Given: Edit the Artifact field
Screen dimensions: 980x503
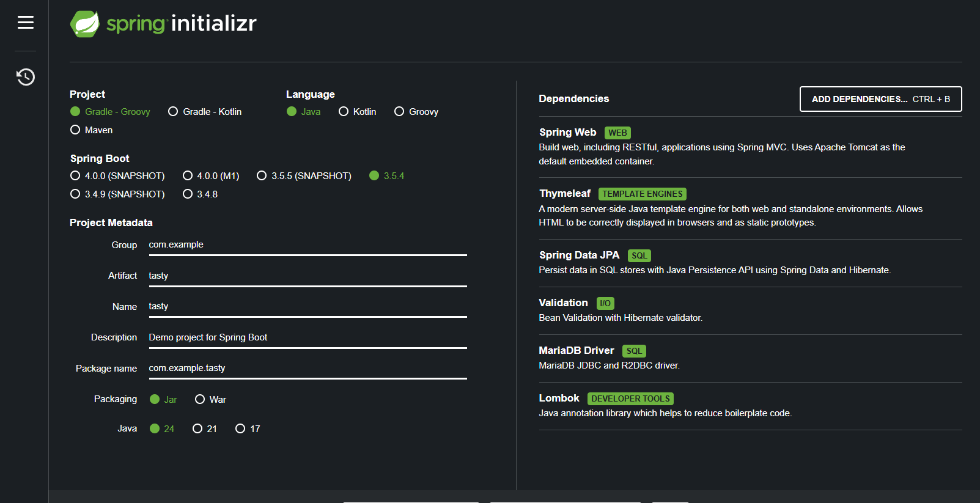Looking at the screenshot, I should point(308,276).
